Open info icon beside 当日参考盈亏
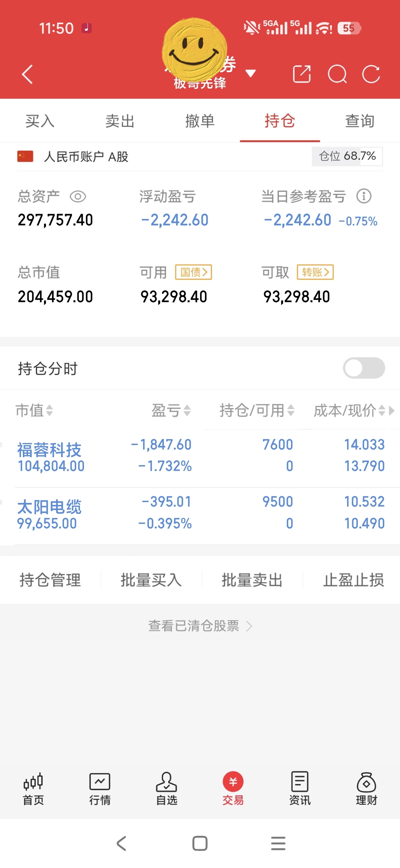 point(364,196)
